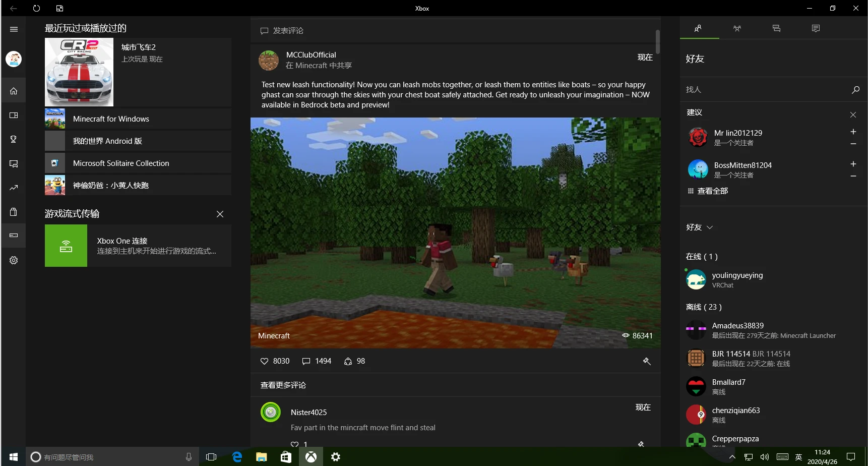
Task: Go to the Home icon in sidebar
Action: [x=14, y=91]
